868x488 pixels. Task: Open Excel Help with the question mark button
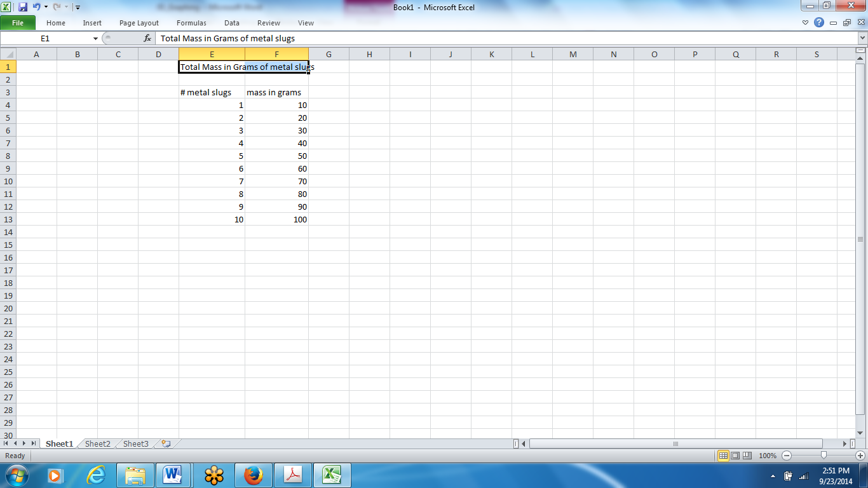coord(818,21)
